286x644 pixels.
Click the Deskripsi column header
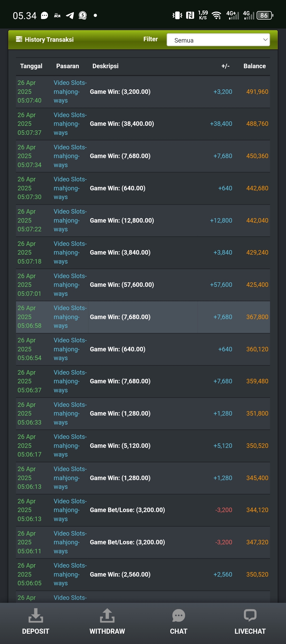(105, 66)
